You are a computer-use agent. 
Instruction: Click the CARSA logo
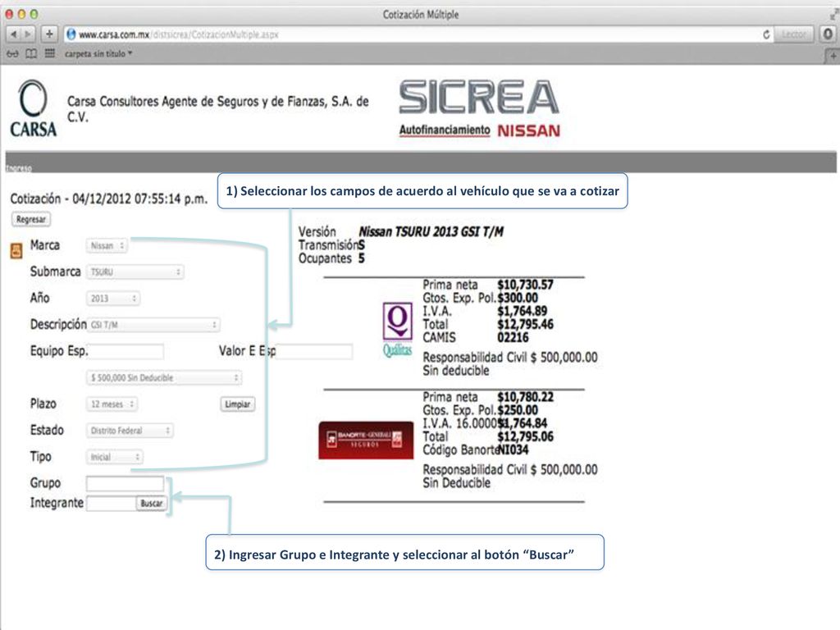click(x=33, y=109)
